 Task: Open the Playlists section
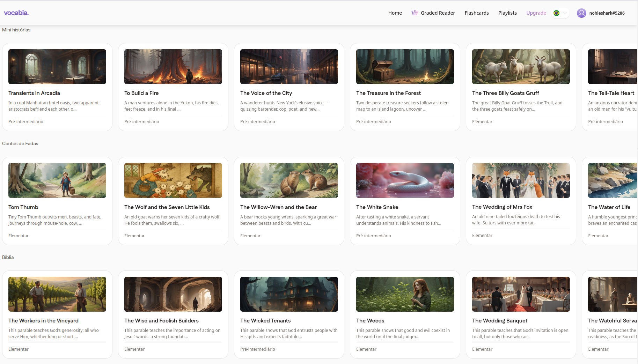click(507, 13)
